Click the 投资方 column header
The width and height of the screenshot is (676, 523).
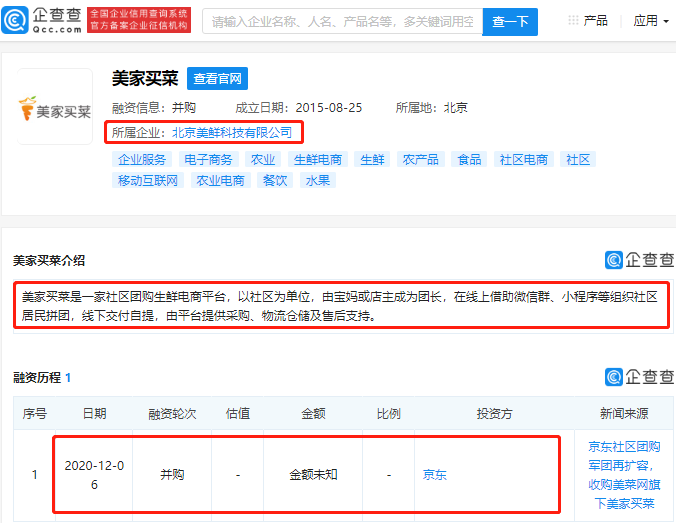pyautogui.click(x=494, y=413)
